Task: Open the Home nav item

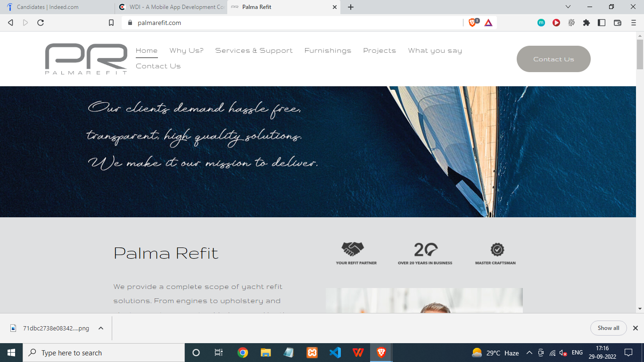Action: (147, 50)
